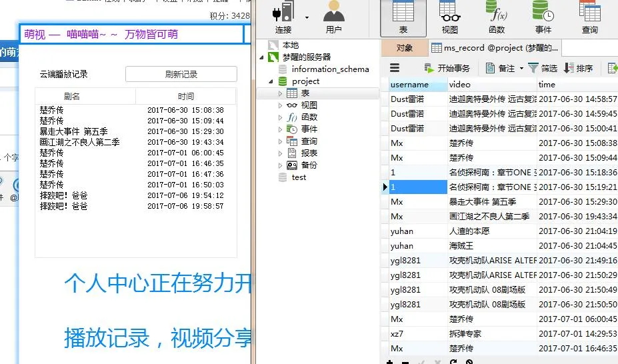Open the dropdown arrow beside 备注

(521, 69)
